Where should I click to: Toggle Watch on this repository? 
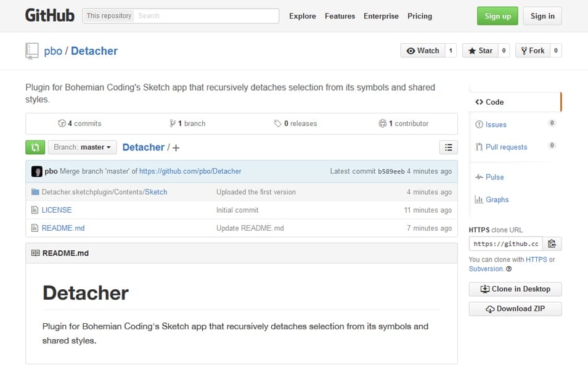tap(423, 51)
